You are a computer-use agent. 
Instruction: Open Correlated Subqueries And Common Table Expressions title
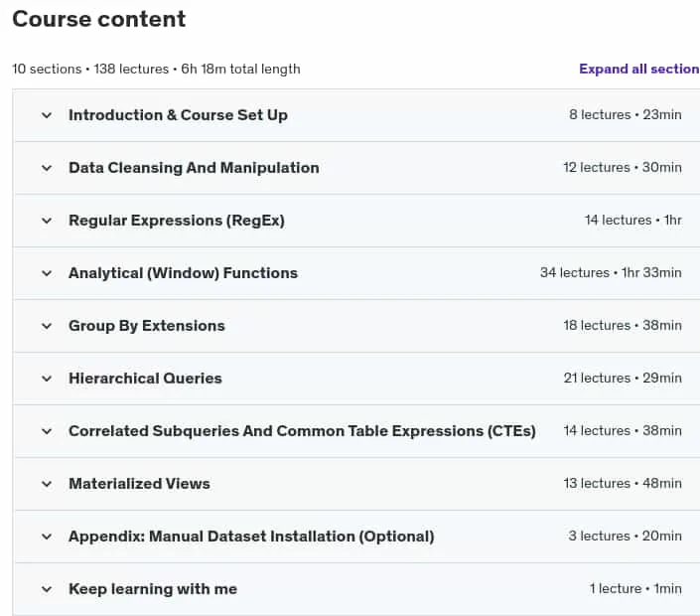[302, 431]
